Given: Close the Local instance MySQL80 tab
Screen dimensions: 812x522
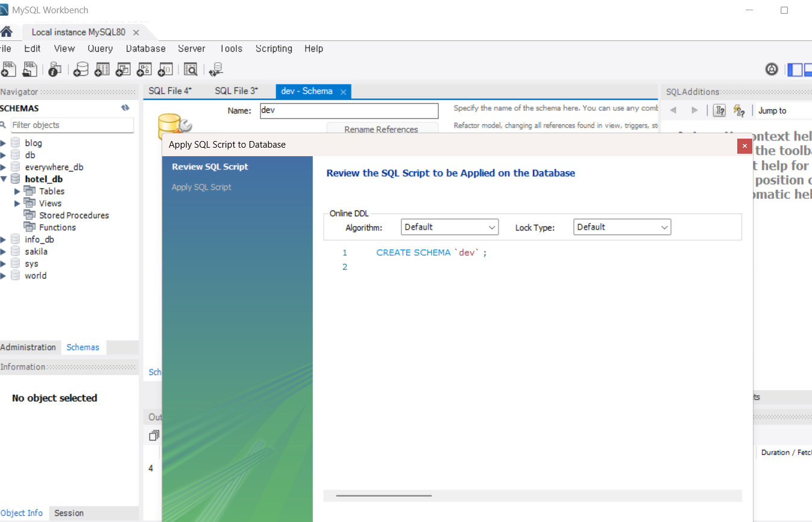Looking at the screenshot, I should (136, 33).
